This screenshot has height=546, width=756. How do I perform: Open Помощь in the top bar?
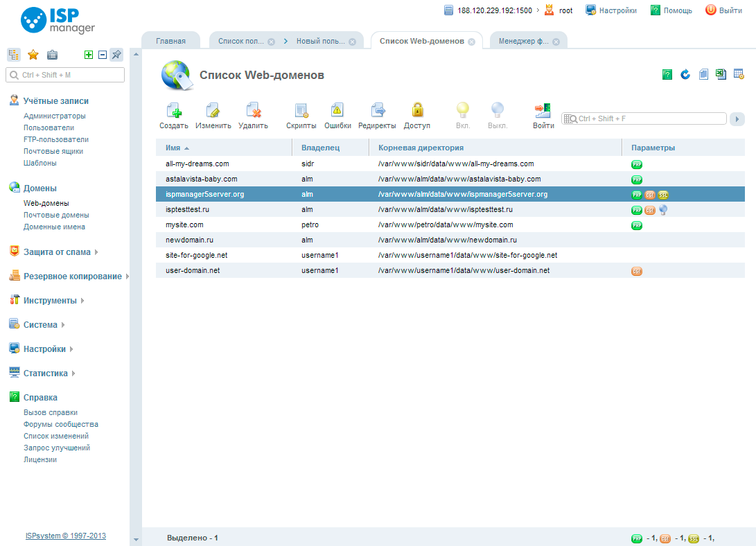671,10
